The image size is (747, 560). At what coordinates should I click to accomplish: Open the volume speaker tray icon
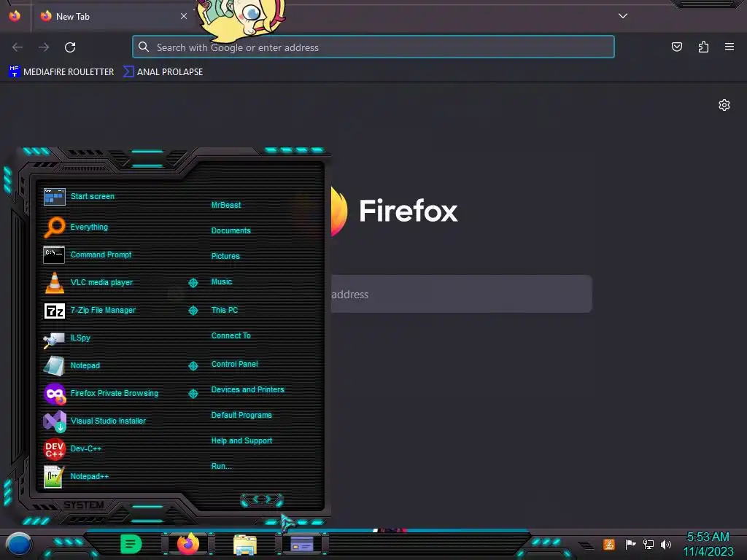(x=666, y=544)
